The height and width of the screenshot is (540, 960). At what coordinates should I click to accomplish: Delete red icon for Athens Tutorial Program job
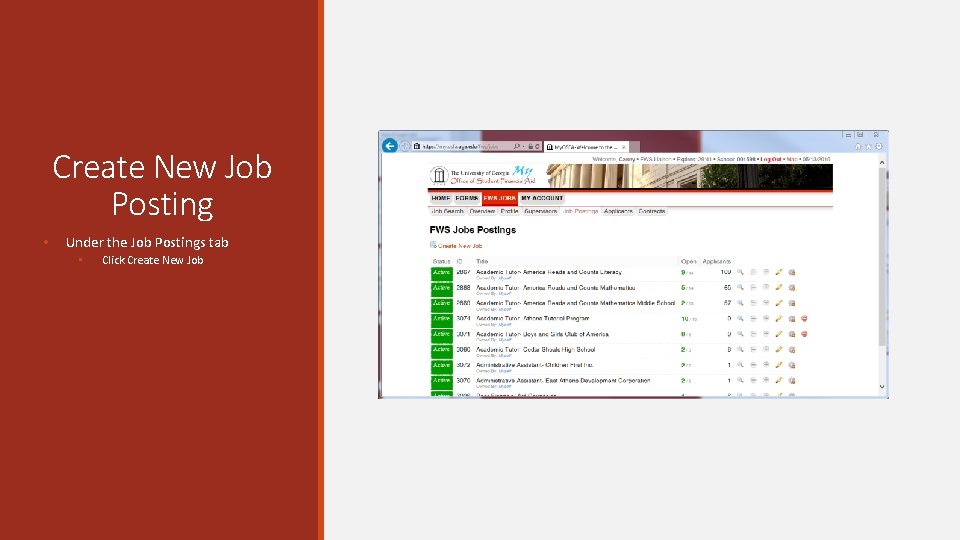[804, 319]
